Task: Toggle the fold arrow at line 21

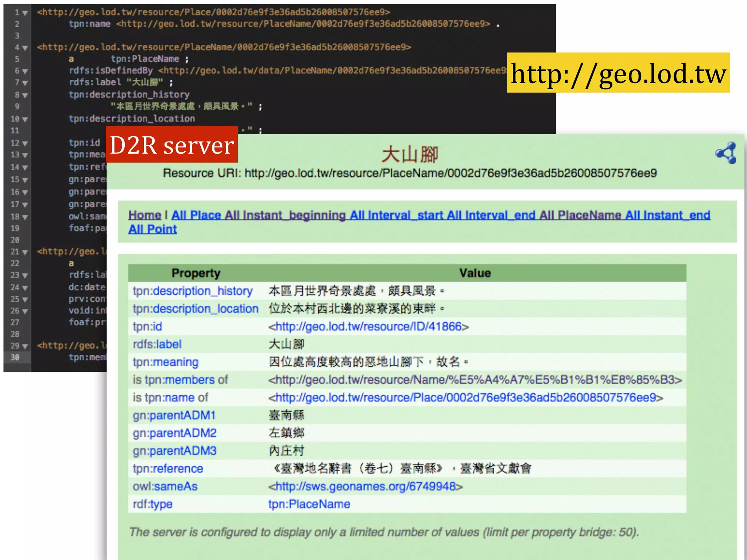Action: [25, 252]
